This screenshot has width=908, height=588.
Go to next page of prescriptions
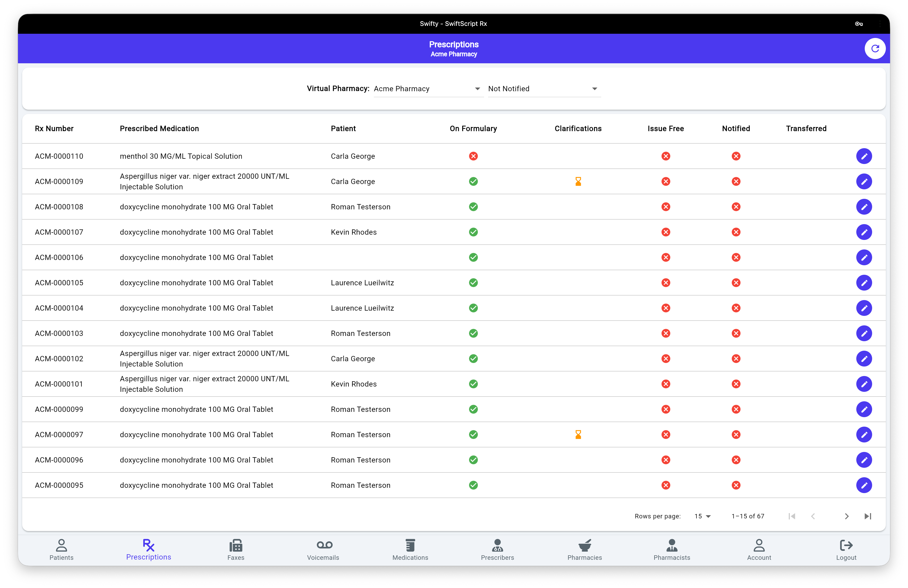847,516
